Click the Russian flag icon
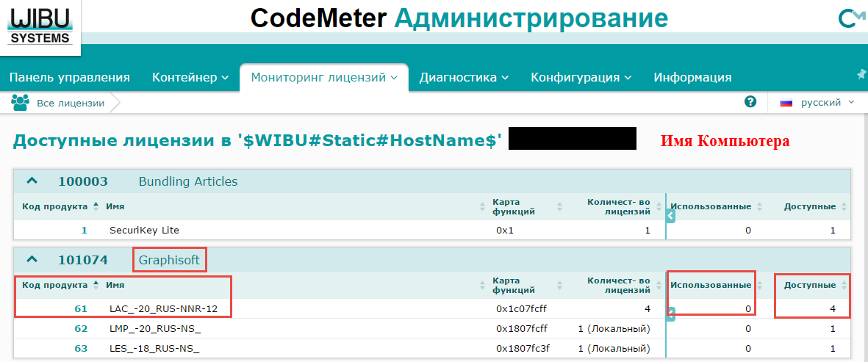868x362 pixels. tap(786, 103)
